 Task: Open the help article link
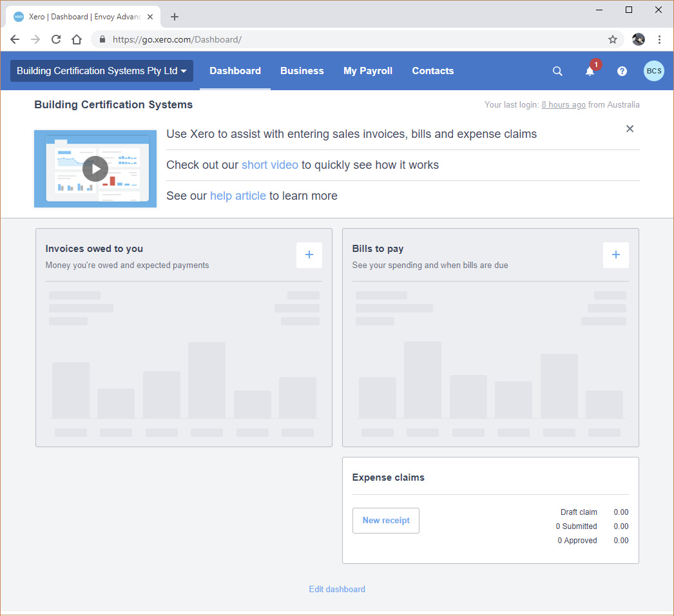click(238, 196)
